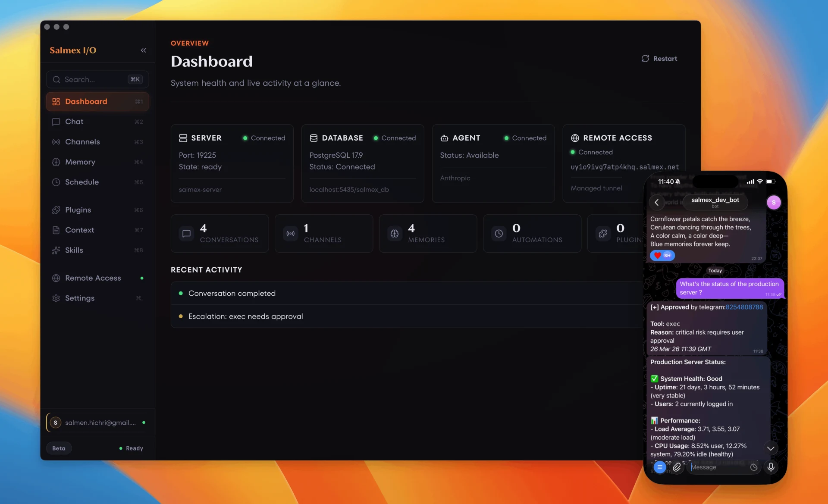828x504 pixels.
Task: Jump to latest messages via the down chevron
Action: point(771,448)
